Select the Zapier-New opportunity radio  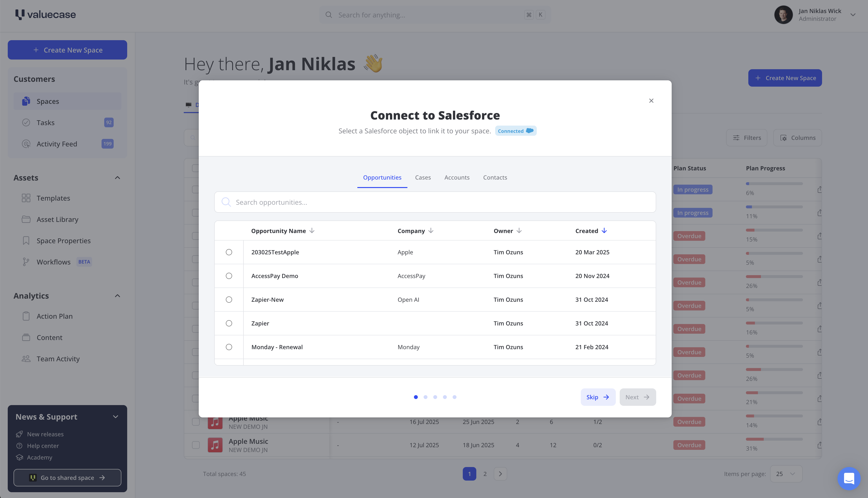229,300
